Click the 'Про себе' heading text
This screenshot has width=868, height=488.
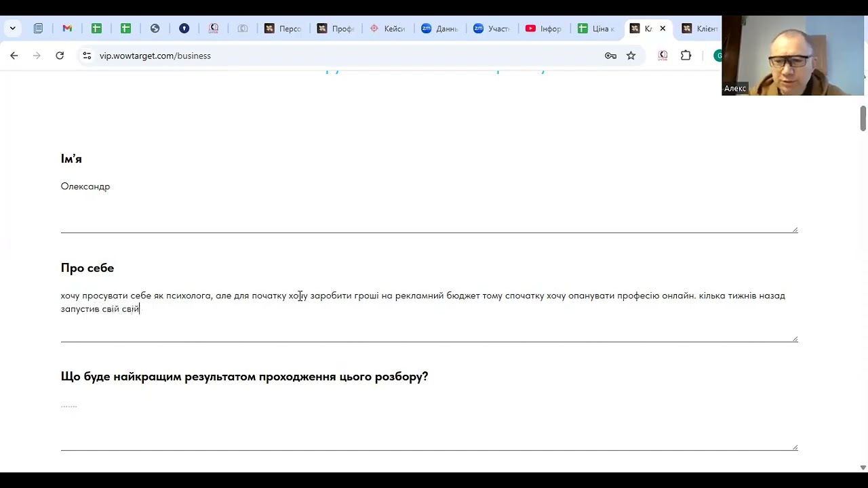[x=87, y=268]
